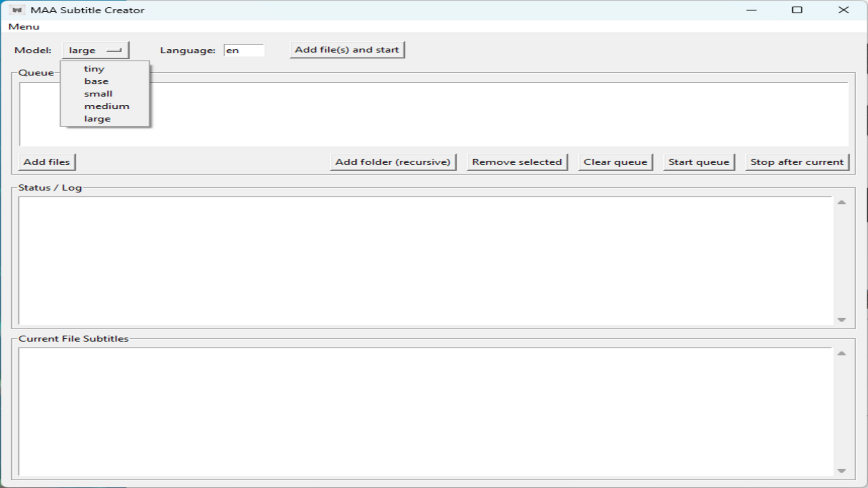Click the Language input field
The height and width of the screenshot is (488, 868).
[x=244, y=50]
